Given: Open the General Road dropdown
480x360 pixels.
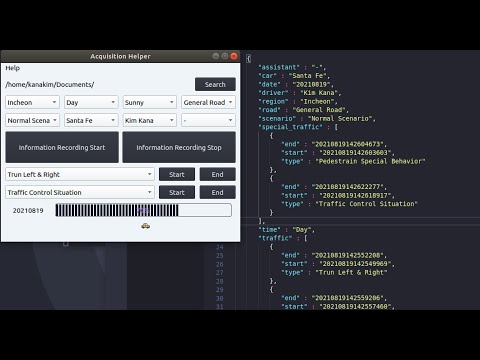Looking at the screenshot, I should tap(208, 102).
